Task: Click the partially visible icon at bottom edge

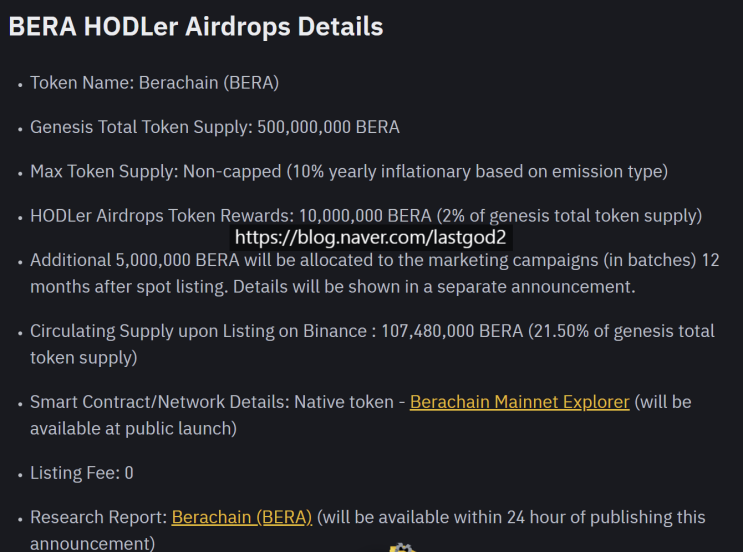Action: [x=402, y=547]
